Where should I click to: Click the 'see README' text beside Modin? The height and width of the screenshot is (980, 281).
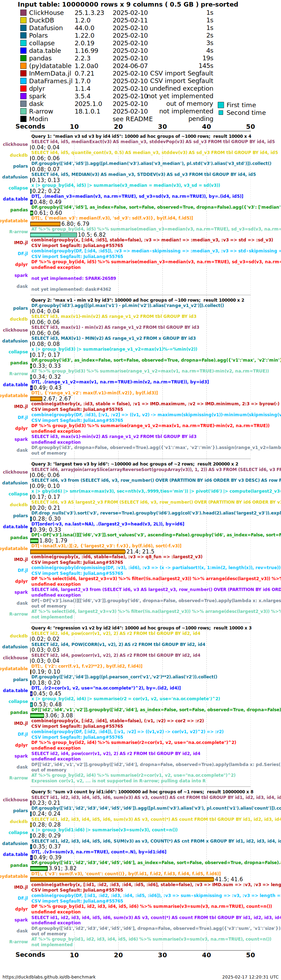click(133, 119)
